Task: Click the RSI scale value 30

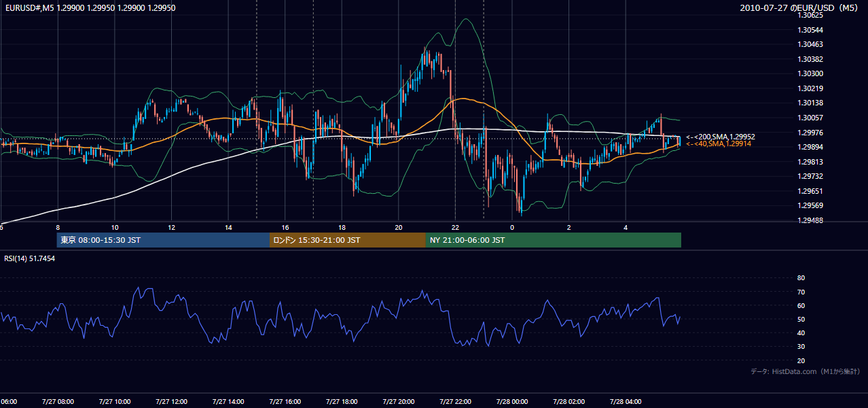Action: pyautogui.click(x=801, y=346)
